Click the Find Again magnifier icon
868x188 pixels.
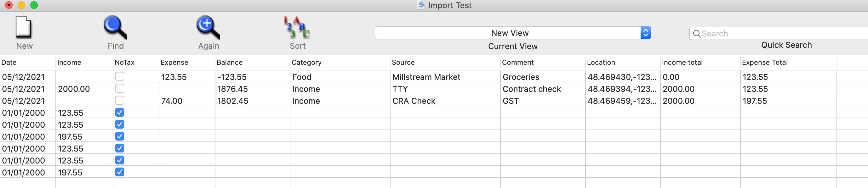(x=208, y=27)
